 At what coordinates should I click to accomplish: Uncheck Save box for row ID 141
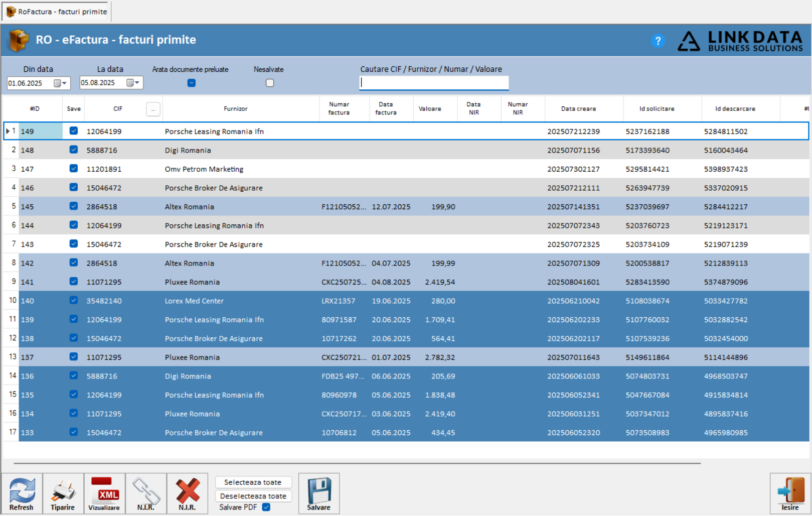pyautogui.click(x=74, y=282)
